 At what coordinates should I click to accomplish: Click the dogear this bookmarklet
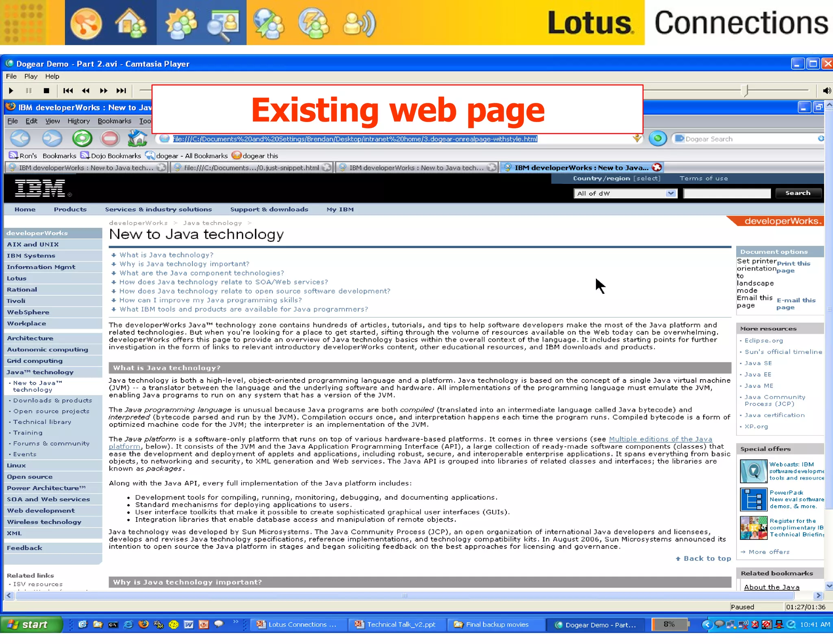(255, 156)
